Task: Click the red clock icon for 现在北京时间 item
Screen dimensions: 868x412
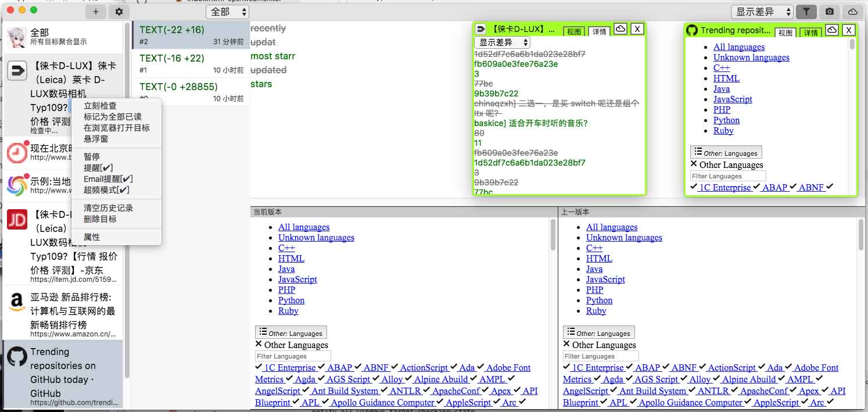Action: (x=17, y=152)
